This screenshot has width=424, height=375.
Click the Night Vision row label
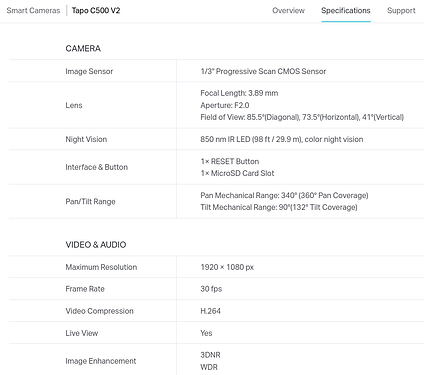(86, 139)
